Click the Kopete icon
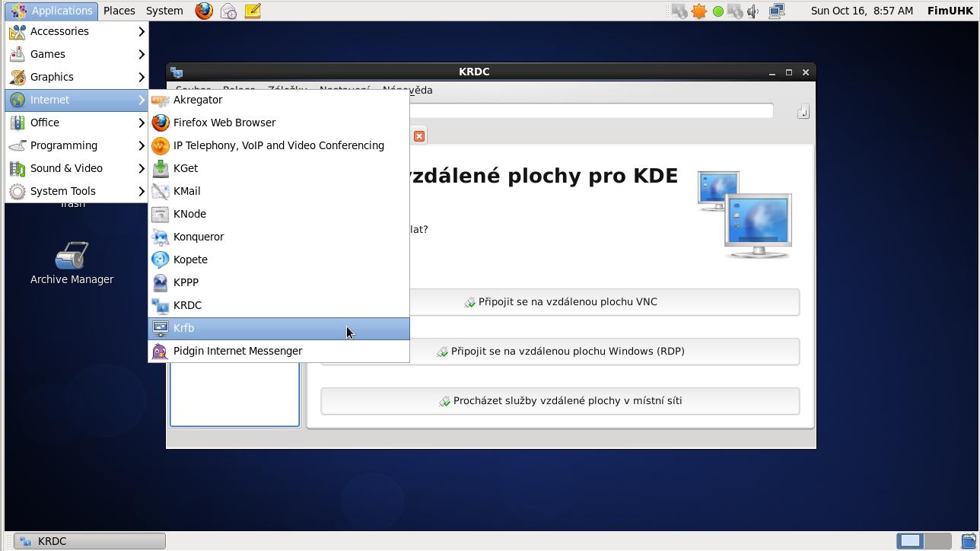The width and height of the screenshot is (980, 551). click(x=161, y=260)
